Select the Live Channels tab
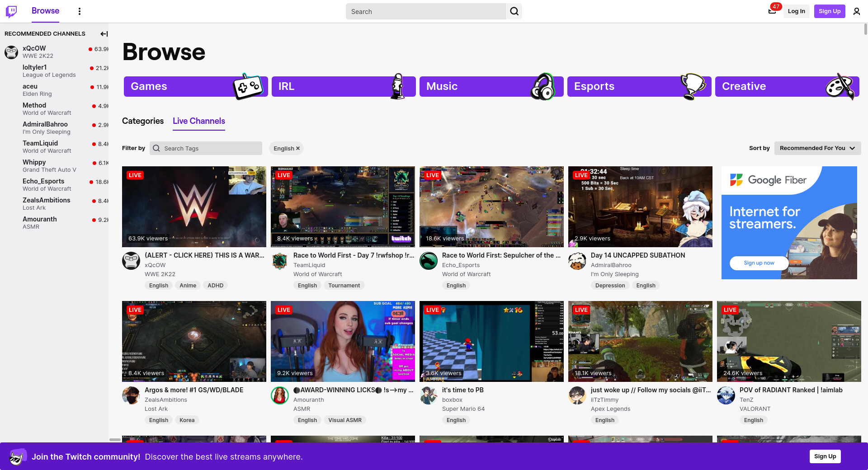 click(x=199, y=121)
